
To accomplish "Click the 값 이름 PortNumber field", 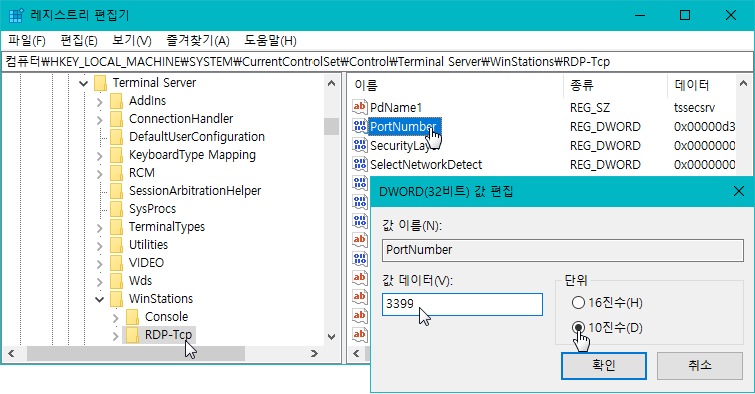I will pos(563,250).
